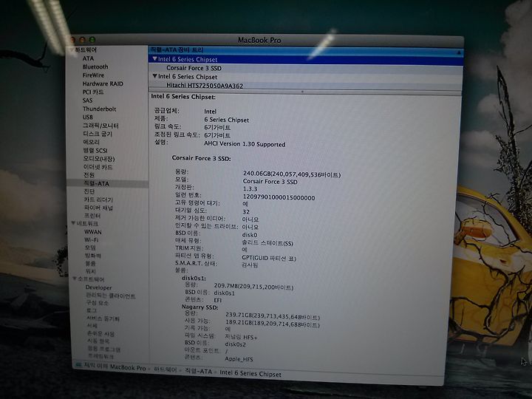The width and height of the screenshot is (532, 399).
Task: Select 디스크 굽기 entry
Action: coord(98,134)
